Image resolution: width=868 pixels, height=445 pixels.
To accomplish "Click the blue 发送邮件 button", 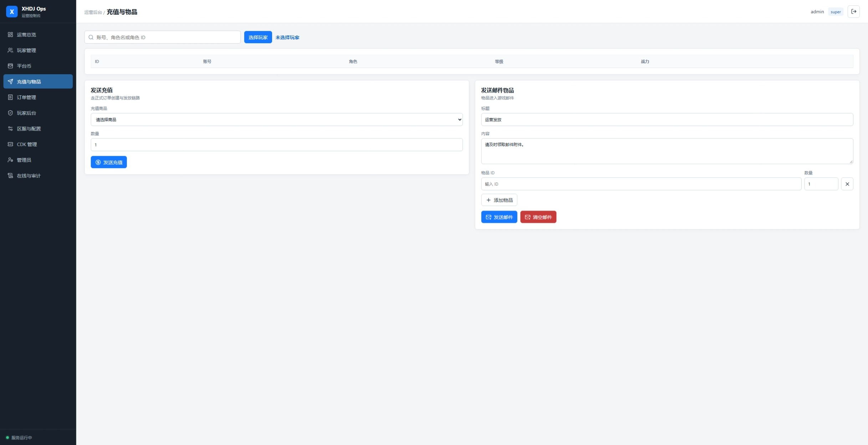I will coord(499,217).
